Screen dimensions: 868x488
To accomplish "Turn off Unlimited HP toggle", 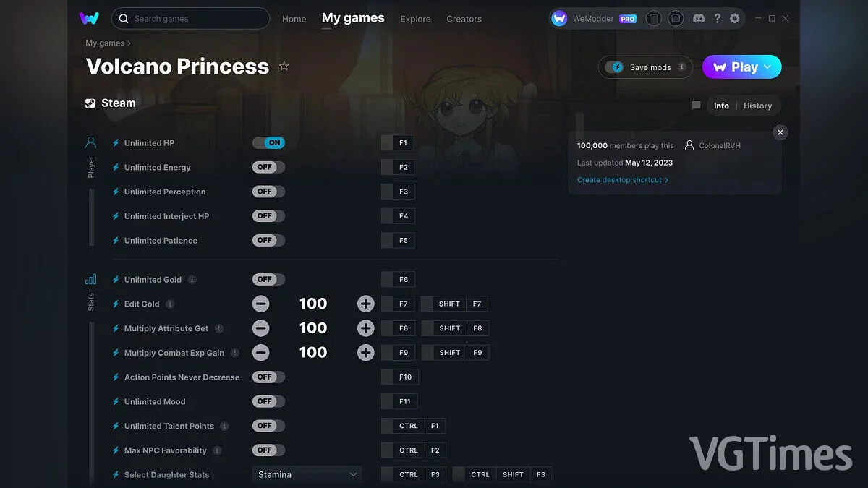I will 268,143.
